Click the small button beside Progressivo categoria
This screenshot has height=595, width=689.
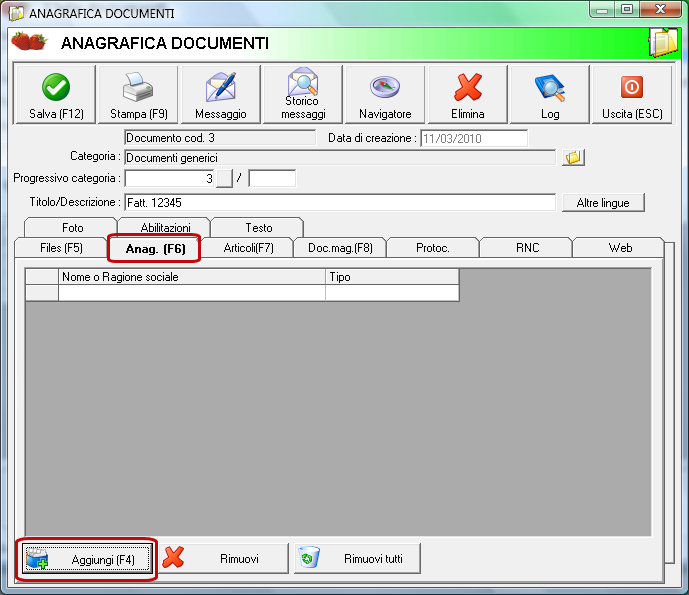tap(224, 178)
